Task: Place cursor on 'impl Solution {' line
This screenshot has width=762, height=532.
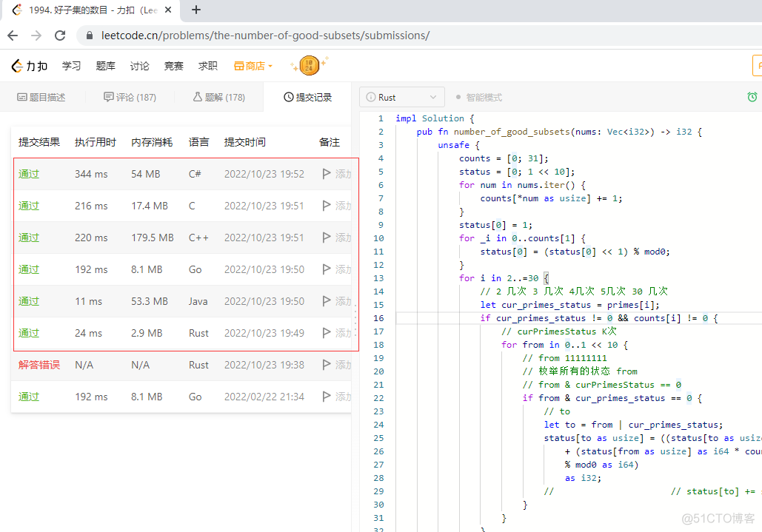Action: pyautogui.click(x=435, y=118)
